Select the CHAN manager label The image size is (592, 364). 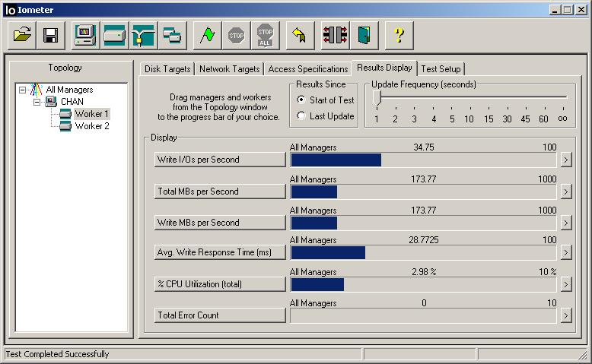click(x=72, y=102)
